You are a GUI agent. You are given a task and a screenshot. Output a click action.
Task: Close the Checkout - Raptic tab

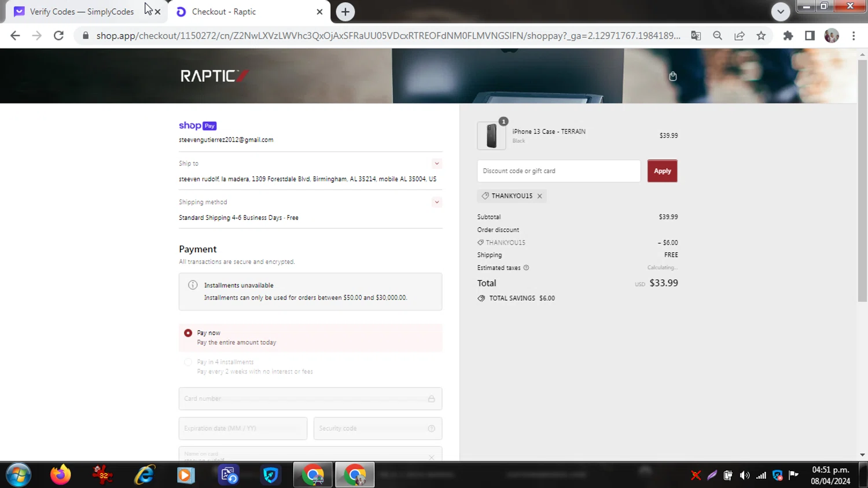pos(319,12)
